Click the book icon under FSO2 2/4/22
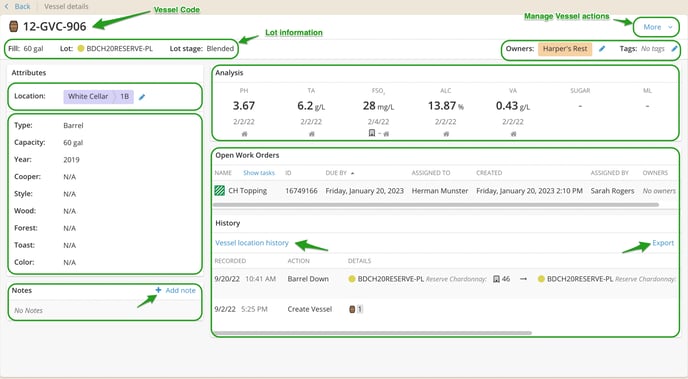Image resolution: width=688 pixels, height=379 pixels. tap(372, 133)
